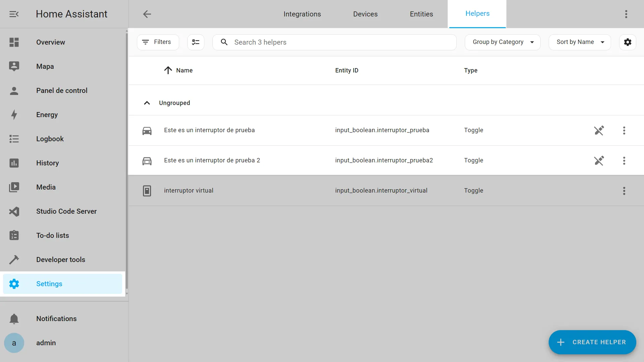This screenshot has width=644, height=362.
Task: Open 'interruptor virtual' helper
Action: coord(189,191)
